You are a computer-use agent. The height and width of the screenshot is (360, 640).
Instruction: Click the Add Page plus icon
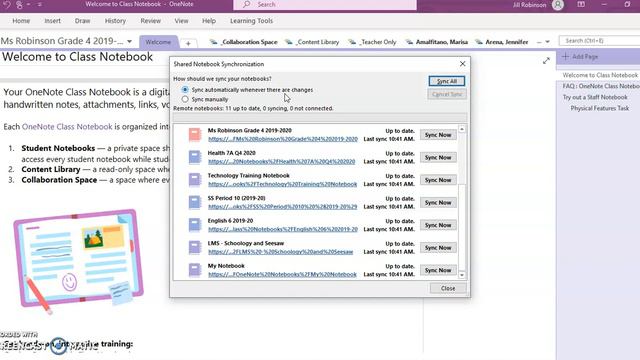click(565, 57)
